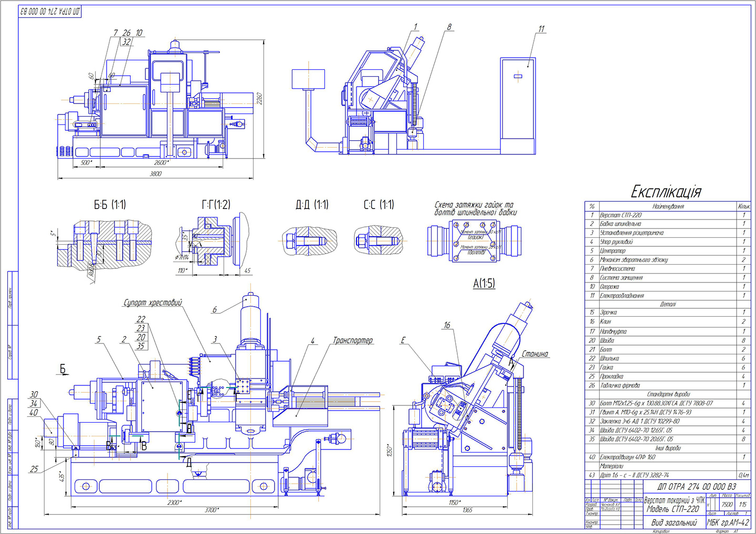Select "Вид загальний" in the title block
Screen dimensions: 756x534
[x=674, y=522]
